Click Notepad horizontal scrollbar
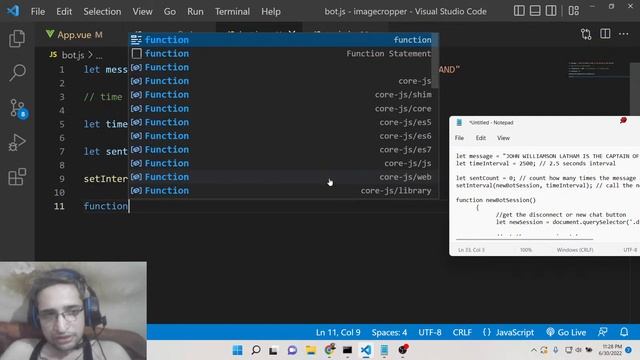The image size is (640, 360). 524,239
